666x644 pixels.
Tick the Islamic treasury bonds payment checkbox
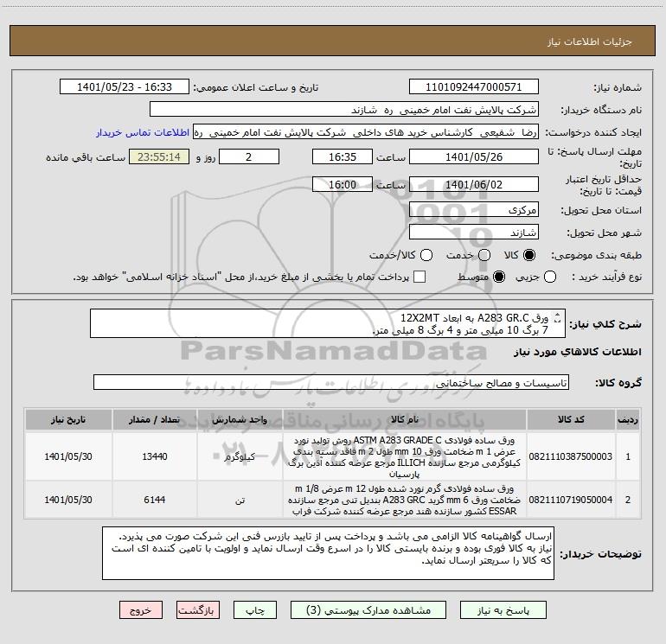(419, 277)
